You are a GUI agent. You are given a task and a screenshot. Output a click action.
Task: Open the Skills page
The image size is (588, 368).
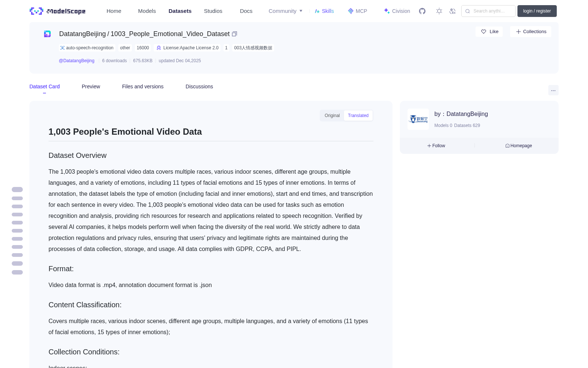click(325, 11)
